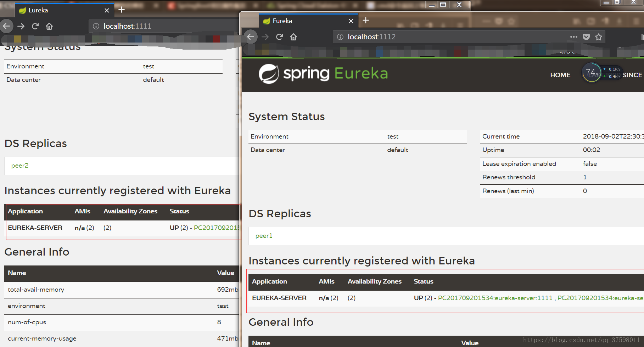The image size is (644, 347).
Task: Click EUREKA-SERVER in right window table
Action: [279, 298]
